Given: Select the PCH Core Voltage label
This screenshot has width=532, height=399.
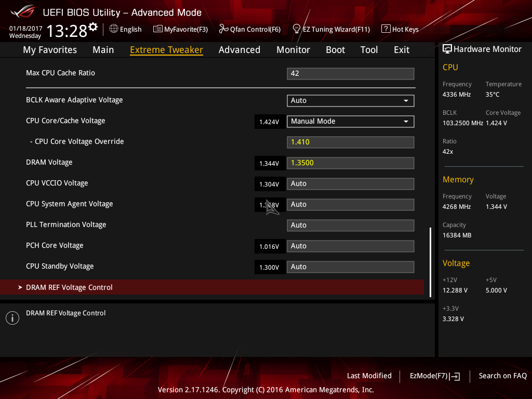Looking at the screenshot, I should (x=55, y=245).
